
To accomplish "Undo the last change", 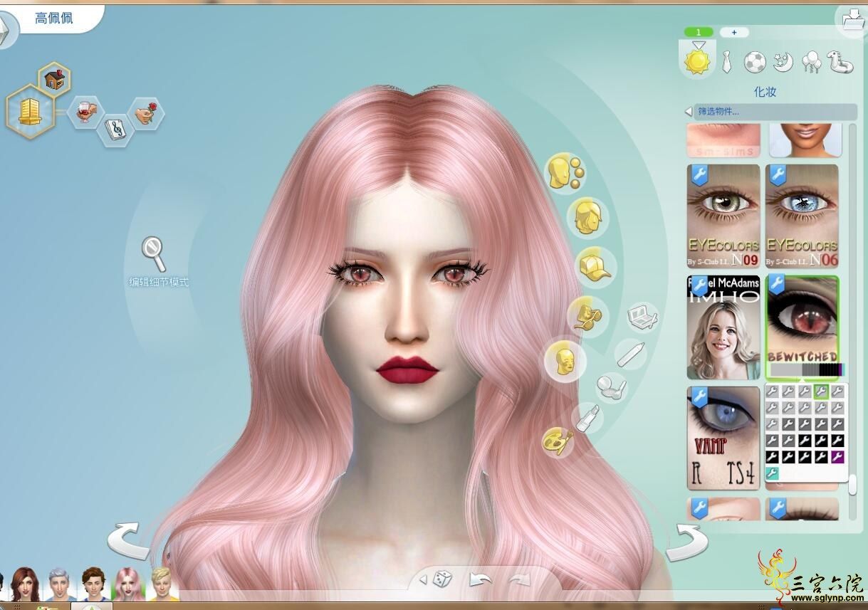I will pos(481,579).
